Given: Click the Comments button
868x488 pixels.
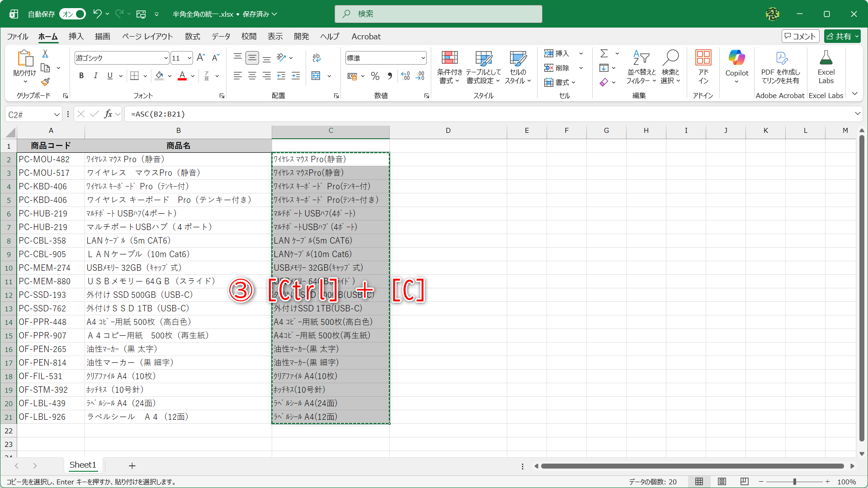Looking at the screenshot, I should point(800,37).
